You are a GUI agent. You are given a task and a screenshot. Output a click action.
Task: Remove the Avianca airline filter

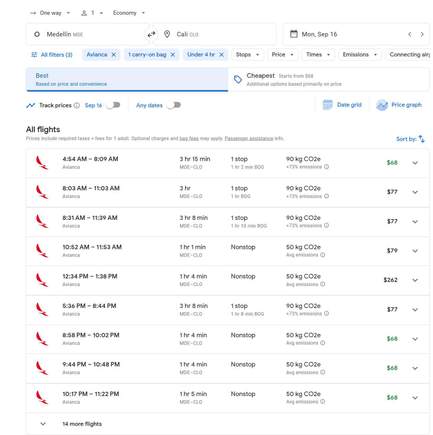click(x=114, y=55)
